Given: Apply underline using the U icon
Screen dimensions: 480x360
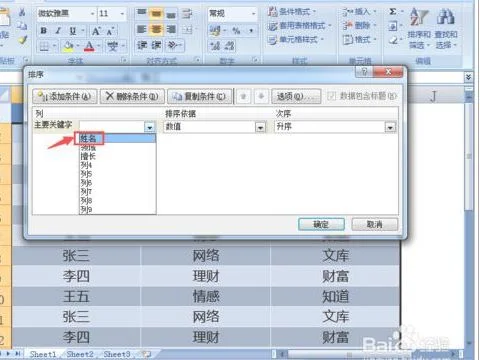Looking at the screenshot, I should coord(72,31).
